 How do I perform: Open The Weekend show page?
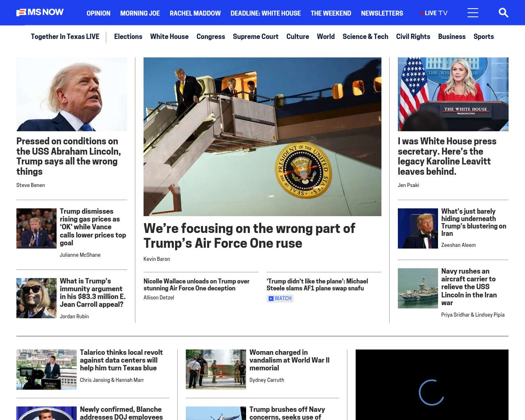click(331, 13)
